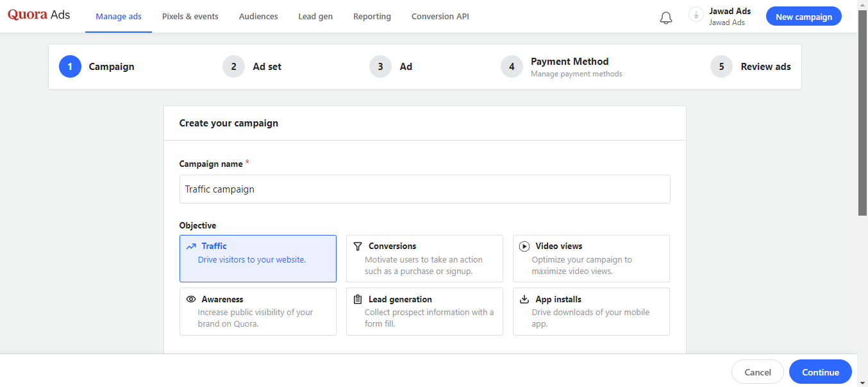Image resolution: width=868 pixels, height=387 pixels.
Task: Click the Traffic trend arrow icon
Action: (x=191, y=246)
